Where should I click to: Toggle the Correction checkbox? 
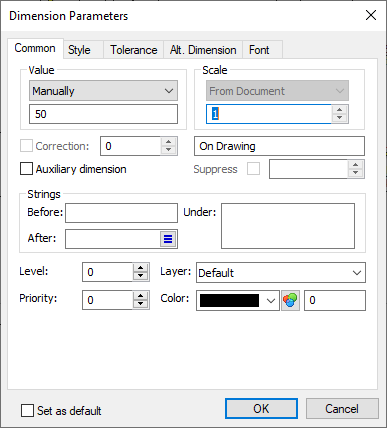pos(26,146)
